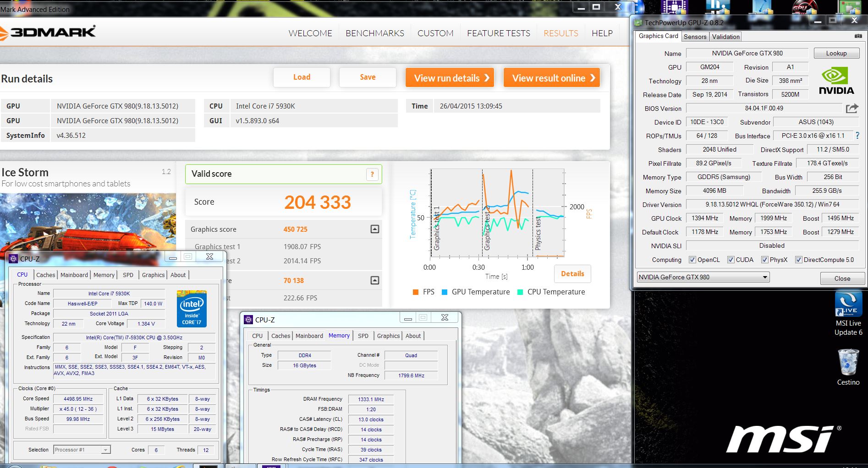Click Graphics test 1 result 1908.07 FPS

(x=302, y=246)
